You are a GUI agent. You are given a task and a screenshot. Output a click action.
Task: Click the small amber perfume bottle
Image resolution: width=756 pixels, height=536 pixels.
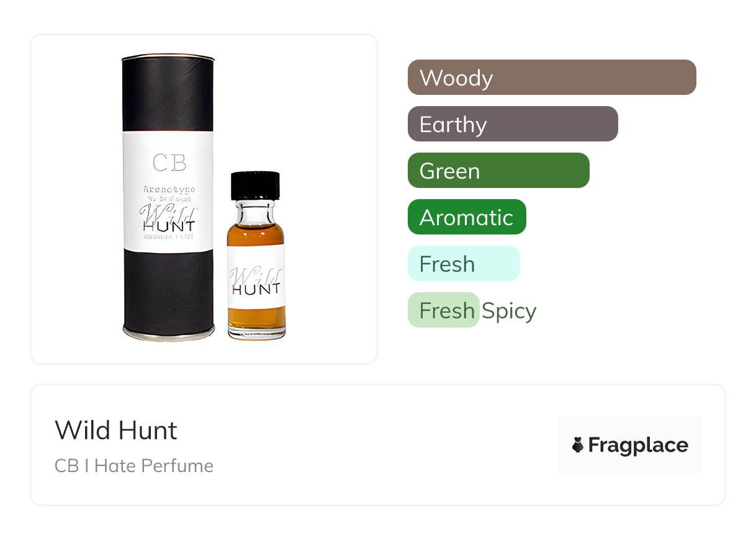[x=256, y=256]
